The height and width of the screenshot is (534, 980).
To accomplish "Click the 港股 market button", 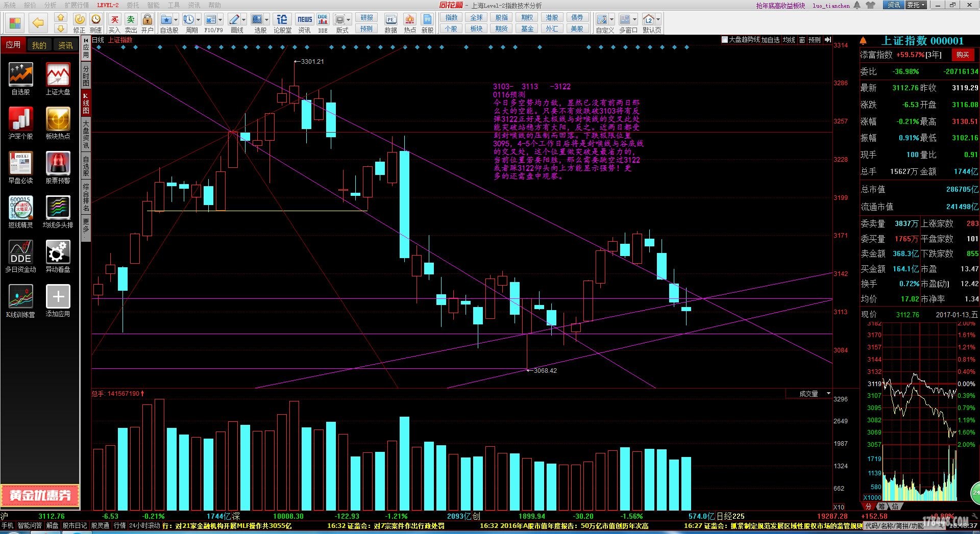I will click(x=552, y=17).
